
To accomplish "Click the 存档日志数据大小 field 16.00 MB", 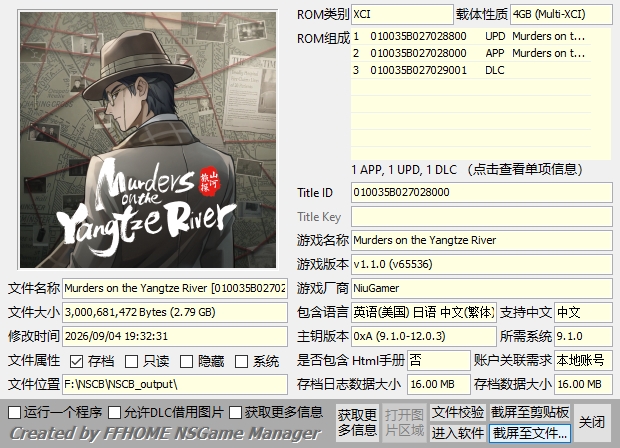I will click(x=439, y=384).
